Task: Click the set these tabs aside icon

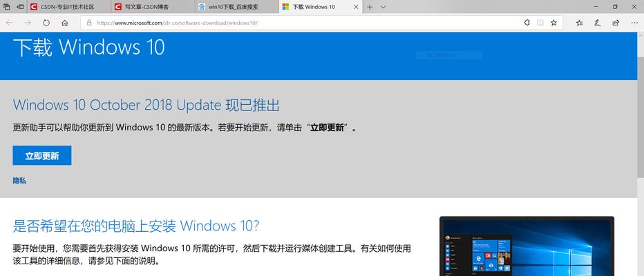Action: tap(20, 7)
